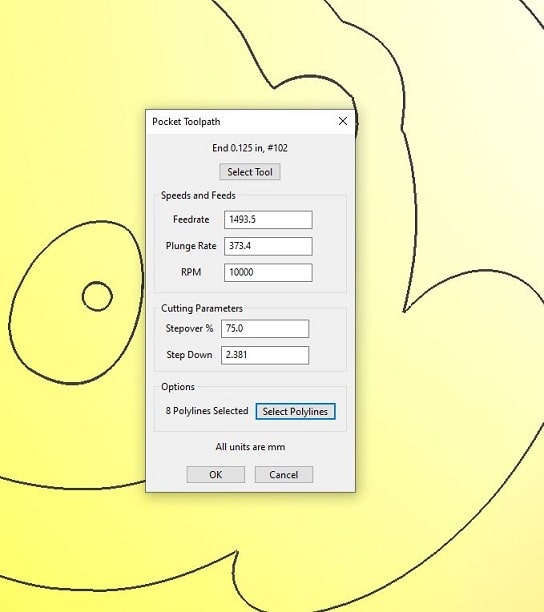Click the 8 Polylines Selected text
This screenshot has width=544, height=612.
pos(207,411)
